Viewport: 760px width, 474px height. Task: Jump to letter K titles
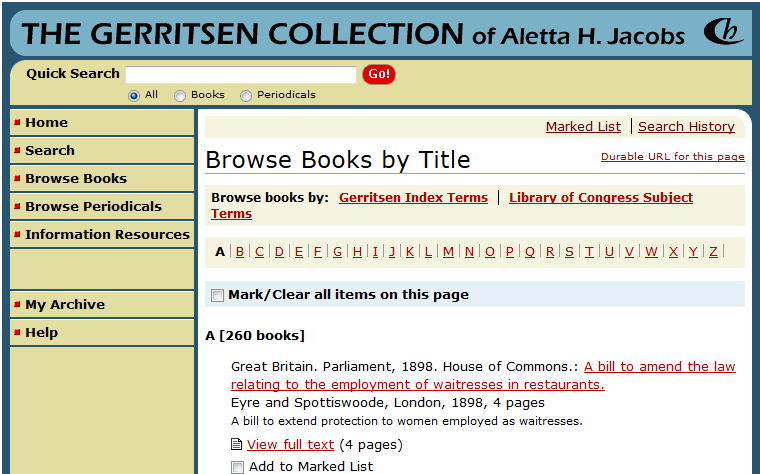[410, 252]
